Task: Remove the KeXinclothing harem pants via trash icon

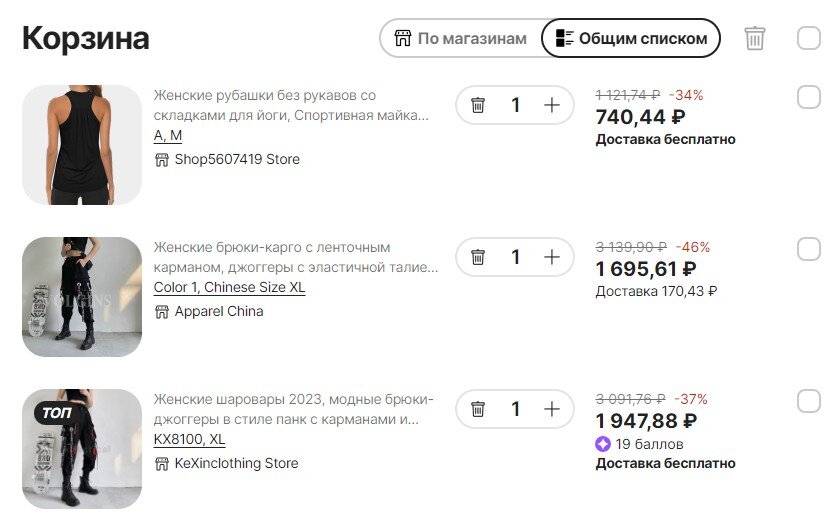Action: pos(478,409)
